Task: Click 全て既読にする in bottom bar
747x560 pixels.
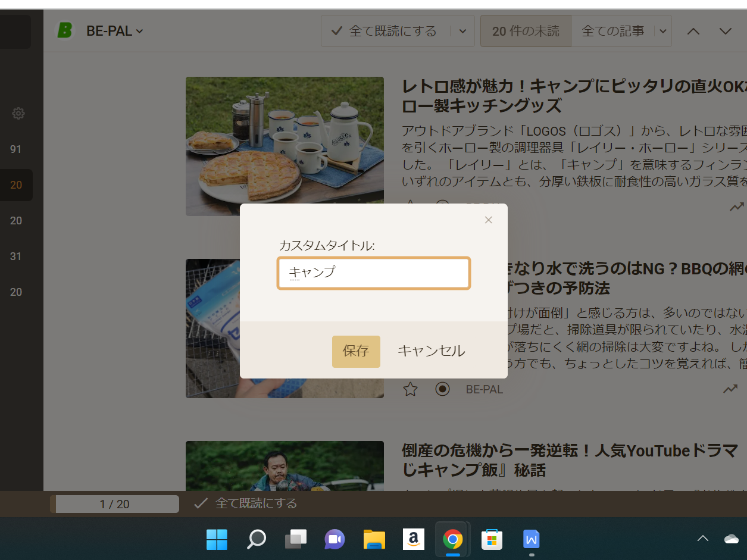Action: [x=245, y=503]
